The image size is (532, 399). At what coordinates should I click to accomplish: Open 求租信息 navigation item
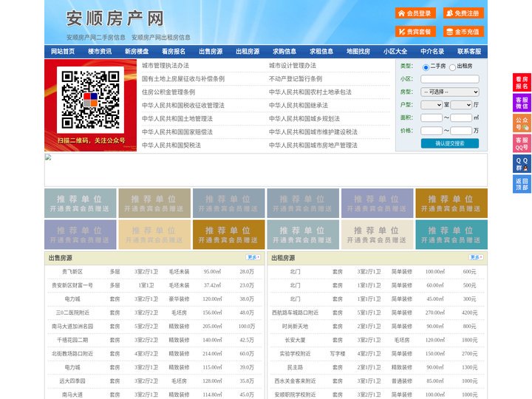pos(321,52)
